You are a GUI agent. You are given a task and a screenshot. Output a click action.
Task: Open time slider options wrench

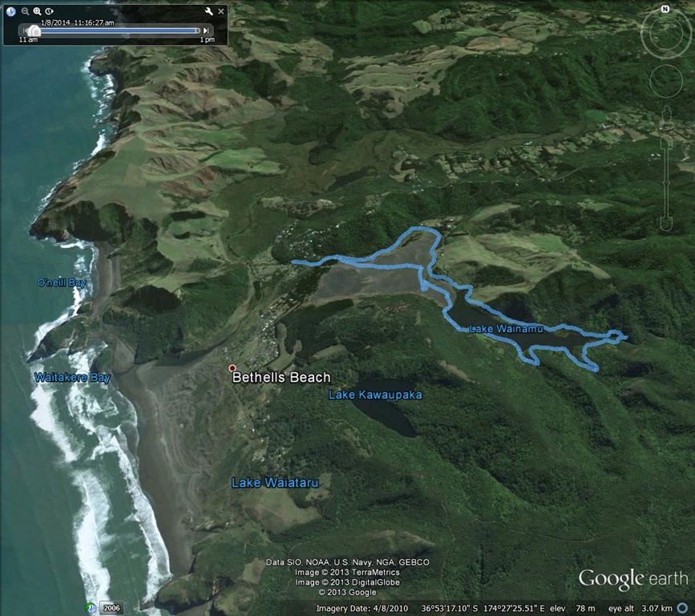(208, 11)
